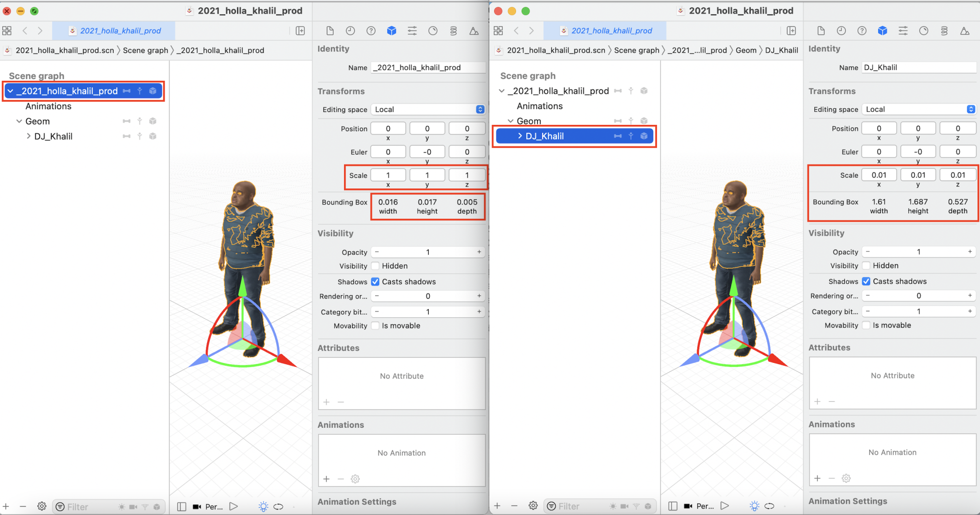The width and height of the screenshot is (980, 515).
Task: Select Node inspector cube in right window
Action: pyautogui.click(x=882, y=31)
